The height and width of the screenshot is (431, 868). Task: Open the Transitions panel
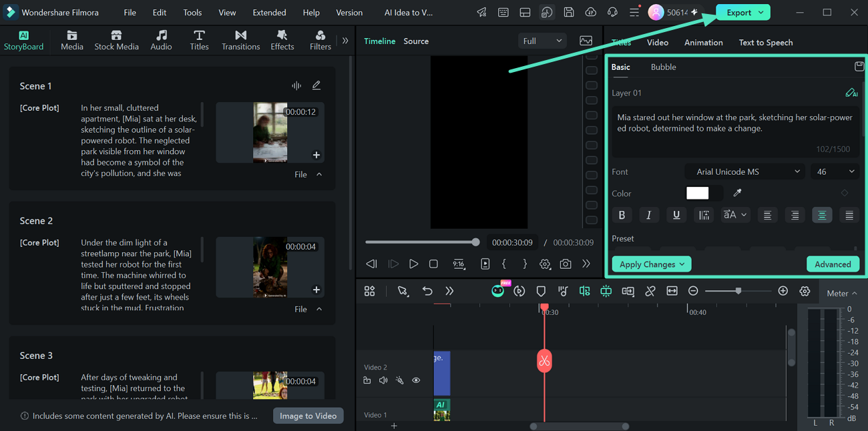[240, 40]
